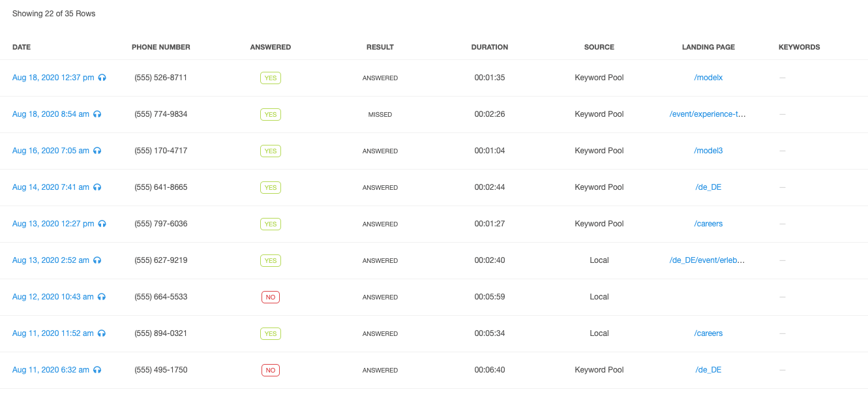Open call details for Aug 14, 2020 7:41 am
Screen dimensions: 868x396
coord(51,187)
